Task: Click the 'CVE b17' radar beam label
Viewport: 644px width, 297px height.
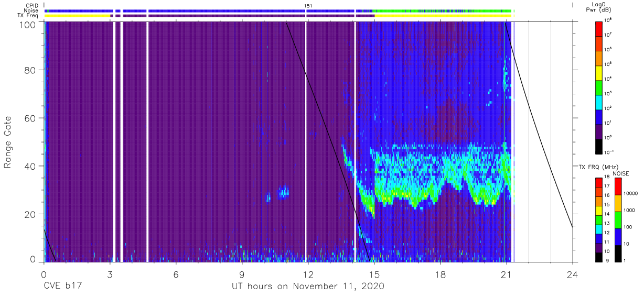Action: click(x=62, y=287)
